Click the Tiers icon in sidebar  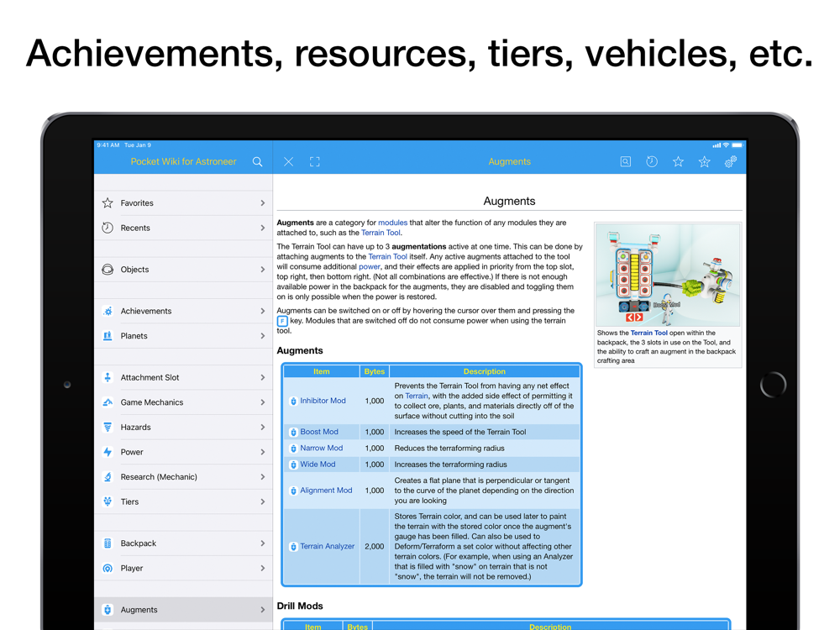108,501
